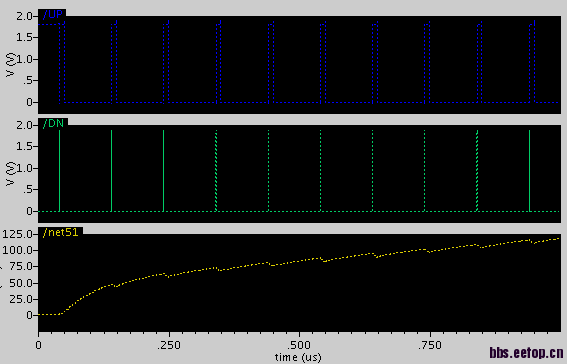This screenshot has height=364, width=567.
Task: Click the 2.0 label on the /UP y-axis
Action: 25,16
